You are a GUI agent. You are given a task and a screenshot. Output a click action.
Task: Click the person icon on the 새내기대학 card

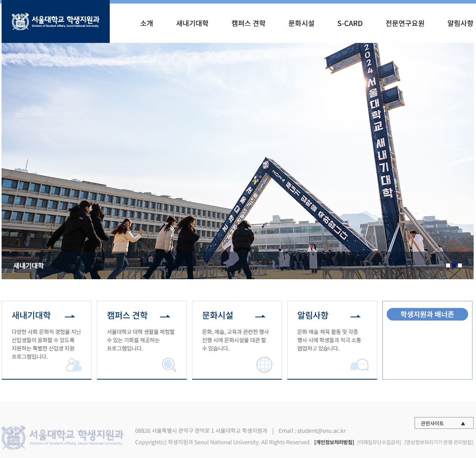point(75,365)
